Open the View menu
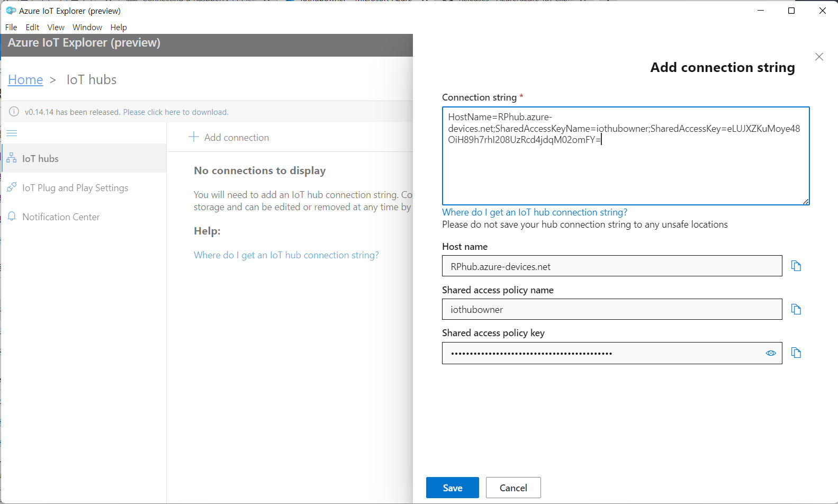 point(56,28)
